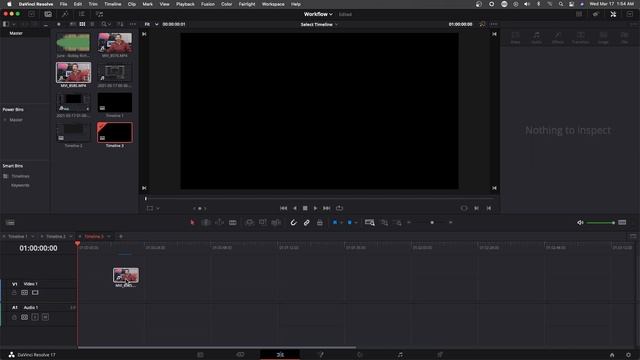The height and width of the screenshot is (360, 640).
Task: Select the Timeline 3 tab
Action: pos(94,236)
